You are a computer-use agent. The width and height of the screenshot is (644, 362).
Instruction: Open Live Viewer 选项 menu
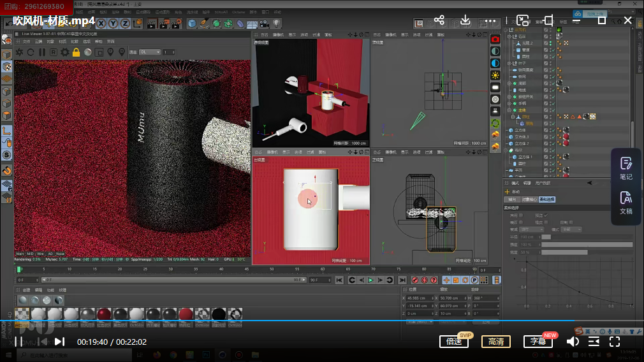pos(87,41)
